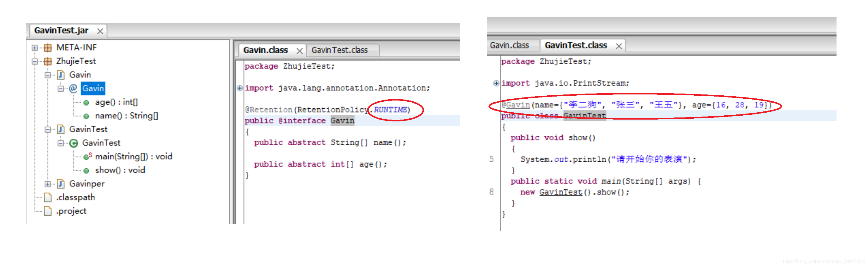Expand the import block in GavinTest.class
The height and width of the screenshot is (267, 868).
click(496, 83)
